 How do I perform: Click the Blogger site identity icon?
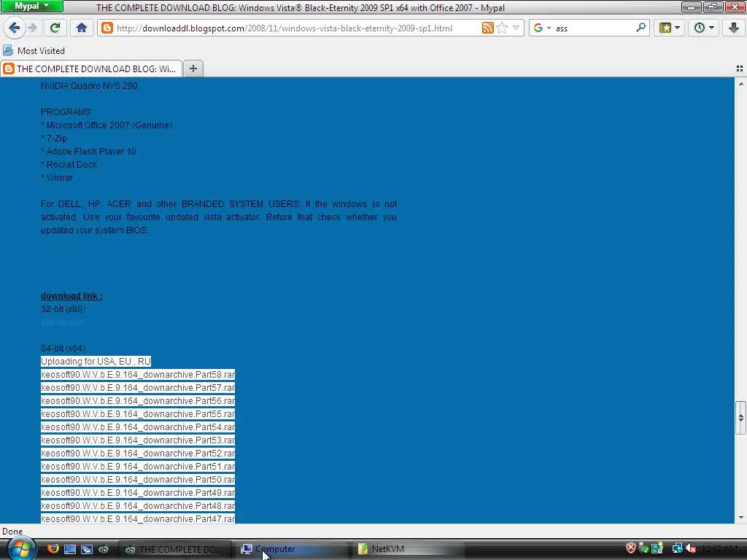(107, 28)
